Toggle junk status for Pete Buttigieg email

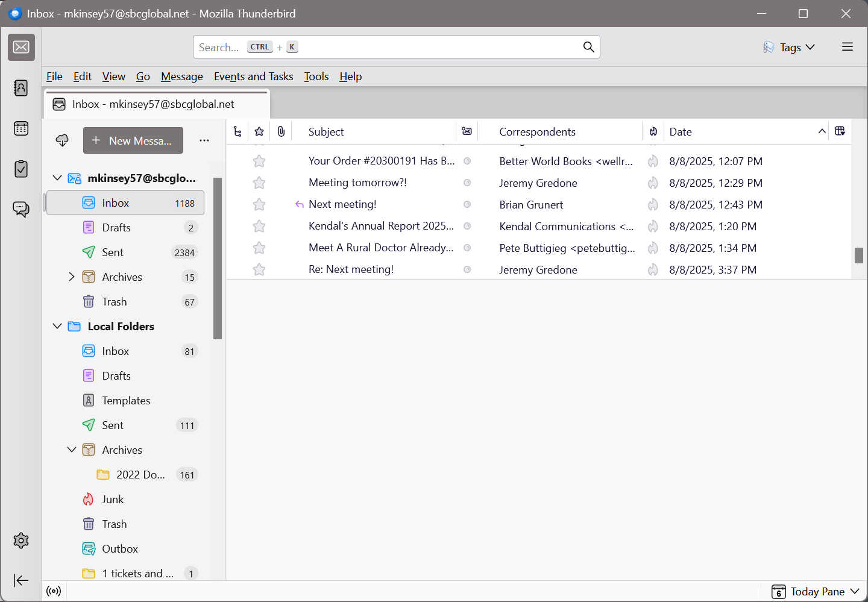click(x=653, y=248)
